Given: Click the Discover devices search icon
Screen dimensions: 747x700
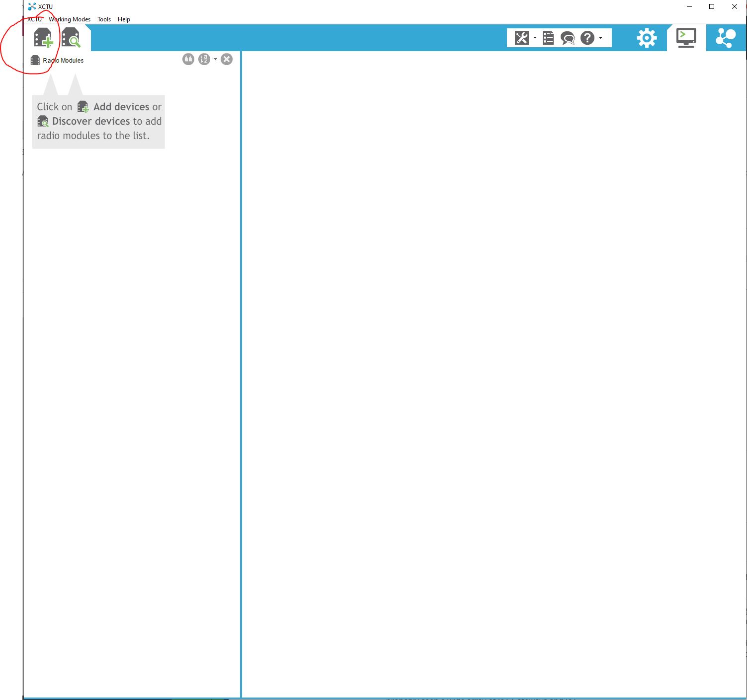Looking at the screenshot, I should (71, 38).
